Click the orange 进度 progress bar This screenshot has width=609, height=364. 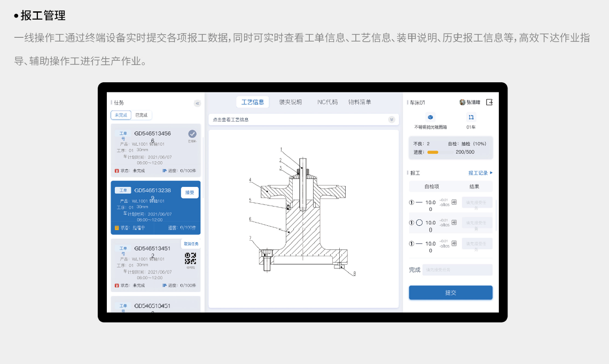tap(433, 152)
